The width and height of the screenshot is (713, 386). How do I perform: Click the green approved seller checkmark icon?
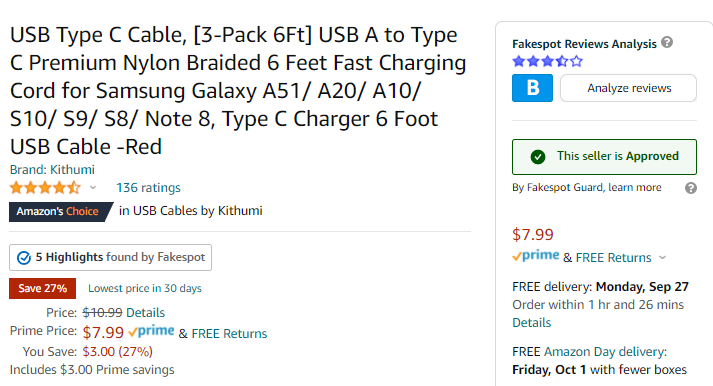538,157
